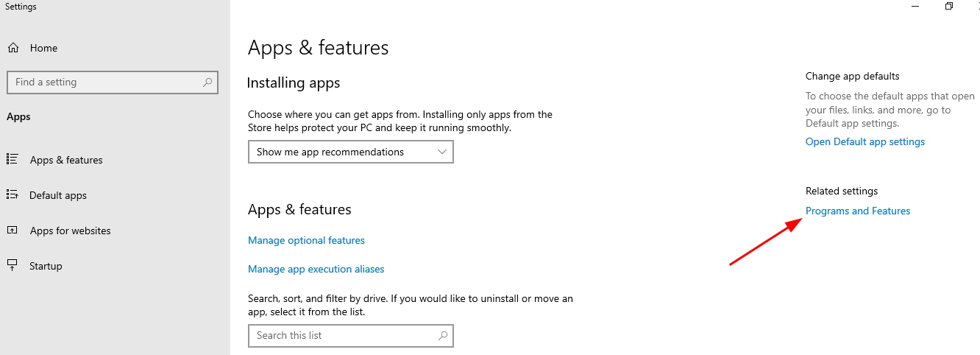Focus the Find a setting search field
Image resolution: width=980 pixels, height=355 pixels.
103,82
